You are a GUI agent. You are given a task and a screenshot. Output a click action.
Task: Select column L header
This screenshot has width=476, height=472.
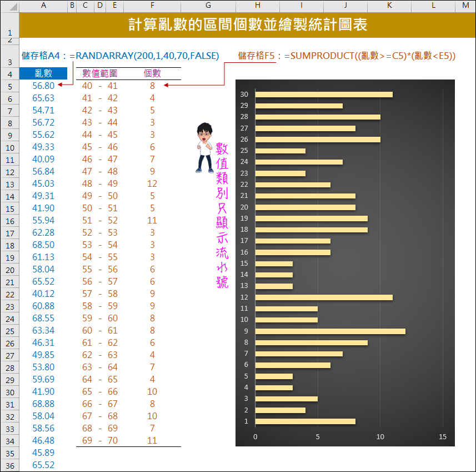point(433,5)
